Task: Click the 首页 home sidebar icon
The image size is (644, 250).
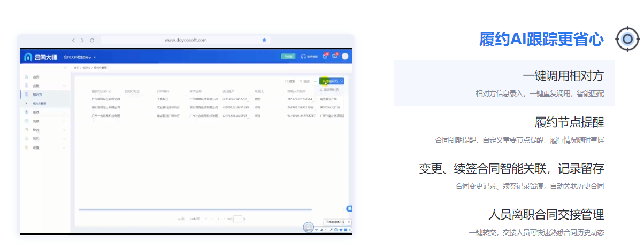Action: point(27,77)
